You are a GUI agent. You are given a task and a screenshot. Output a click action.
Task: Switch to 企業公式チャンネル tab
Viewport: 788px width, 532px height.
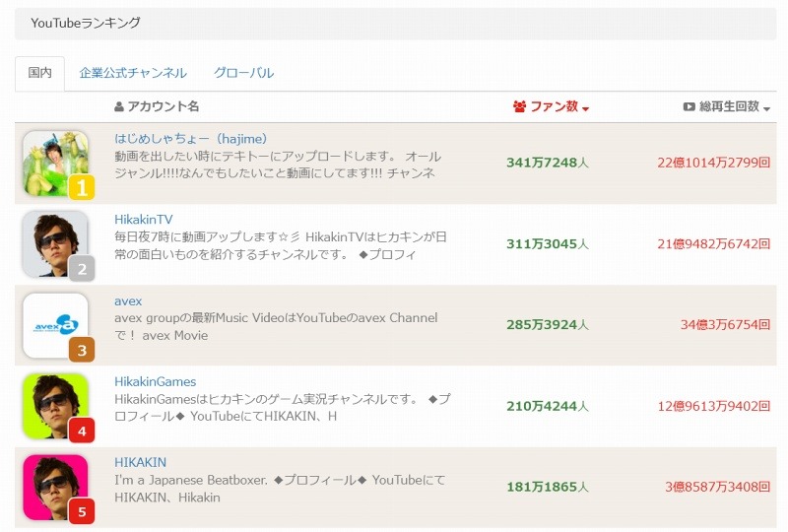[x=133, y=73]
